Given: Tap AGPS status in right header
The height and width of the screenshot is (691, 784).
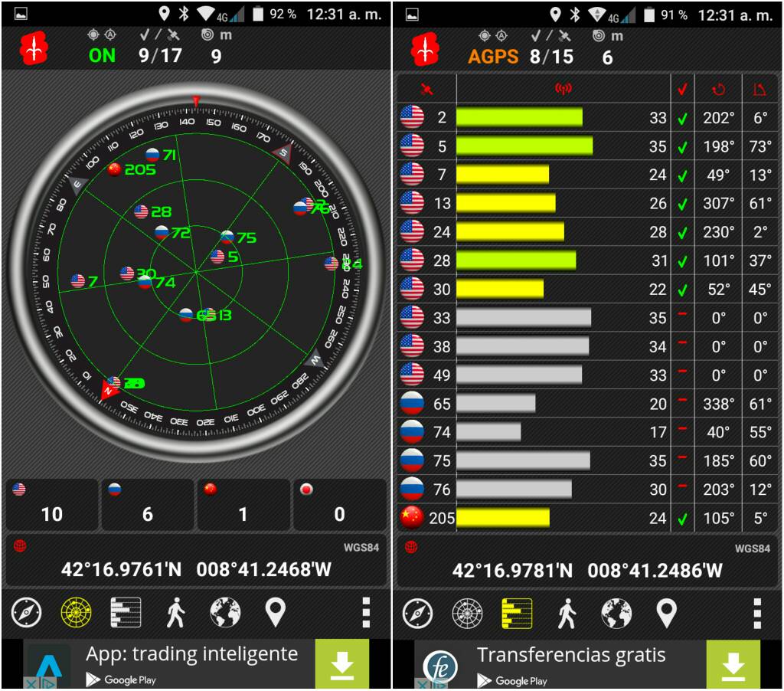Looking at the screenshot, I should tap(493, 57).
